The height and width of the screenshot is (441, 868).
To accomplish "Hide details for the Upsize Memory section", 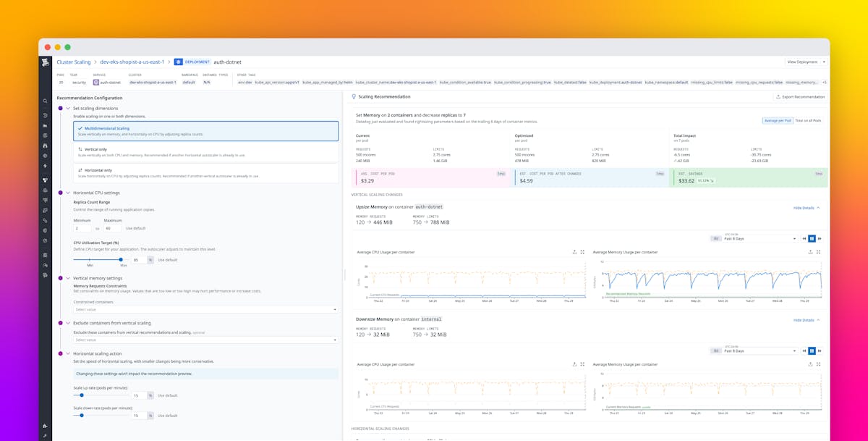I will 805,206.
